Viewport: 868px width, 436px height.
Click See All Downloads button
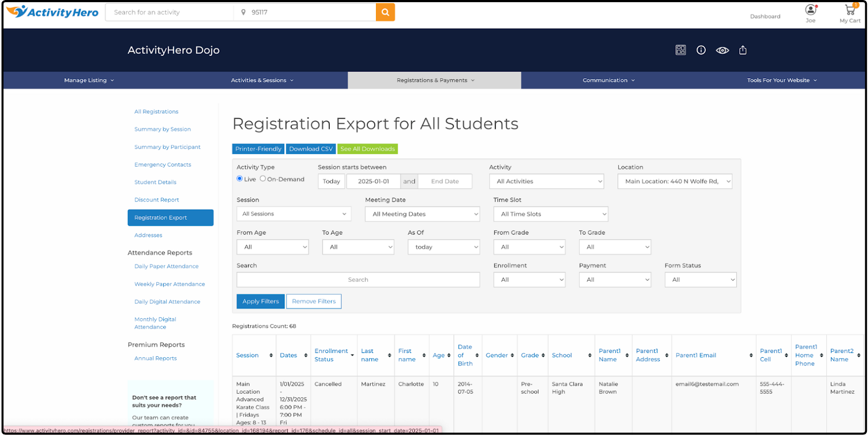pyautogui.click(x=367, y=149)
